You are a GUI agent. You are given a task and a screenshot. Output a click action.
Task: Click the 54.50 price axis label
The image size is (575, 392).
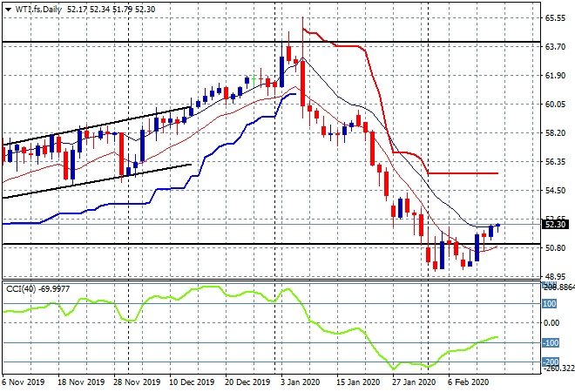point(556,190)
